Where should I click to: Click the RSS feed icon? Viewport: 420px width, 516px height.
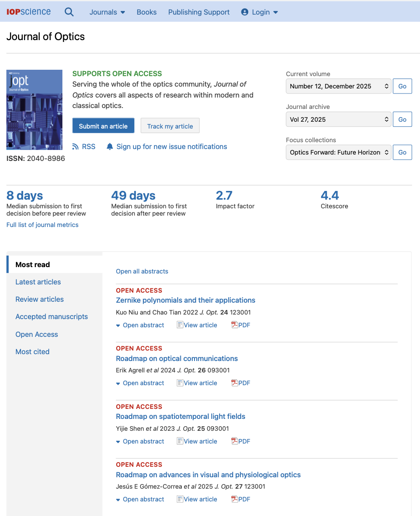[x=76, y=146]
